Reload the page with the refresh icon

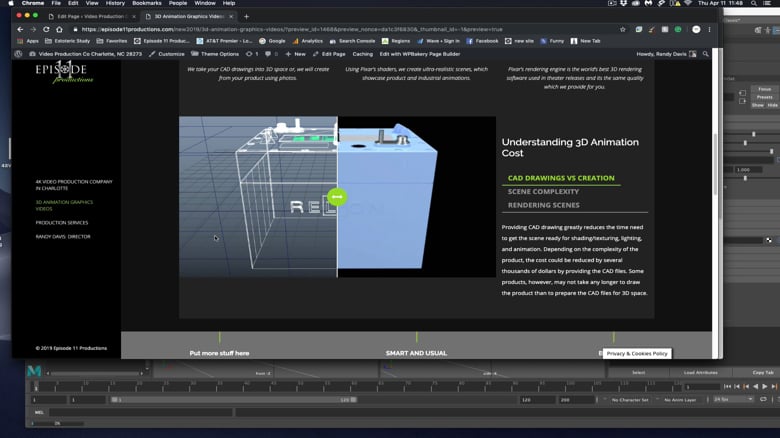[46, 29]
